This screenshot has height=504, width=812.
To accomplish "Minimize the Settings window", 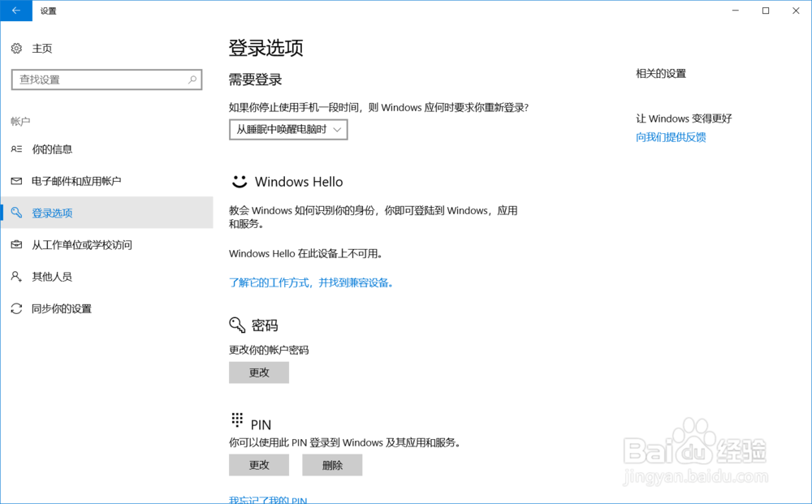I will [736, 11].
